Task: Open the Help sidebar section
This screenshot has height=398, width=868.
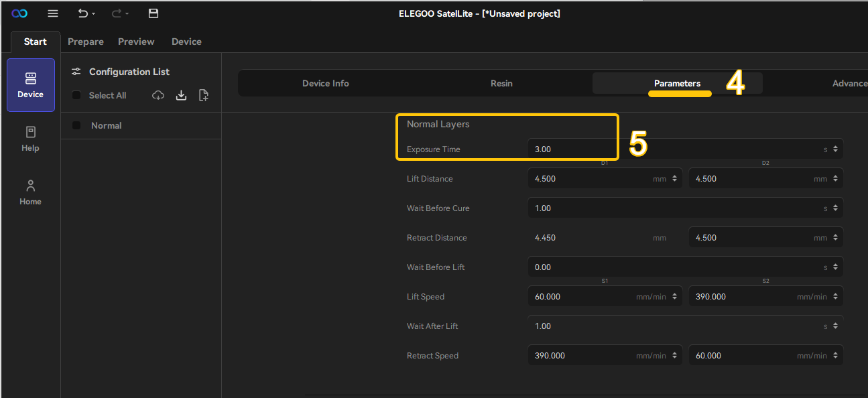Action: [30, 139]
